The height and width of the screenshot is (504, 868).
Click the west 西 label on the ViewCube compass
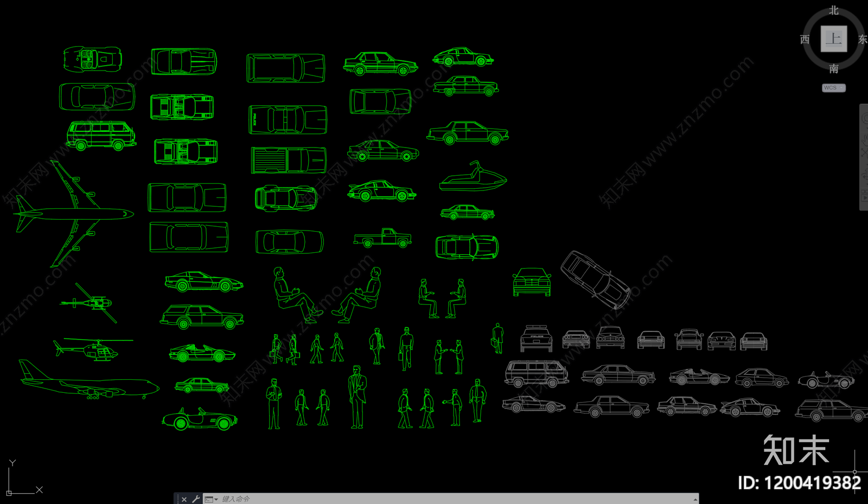click(805, 39)
